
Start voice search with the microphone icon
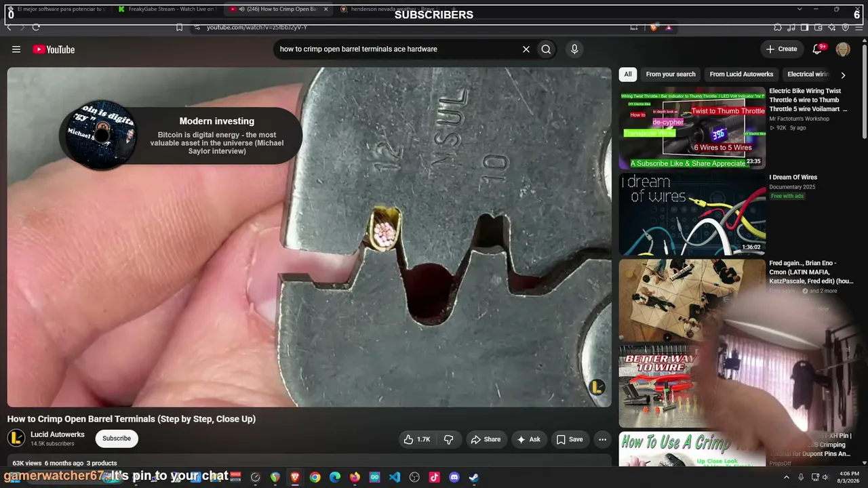tap(574, 49)
